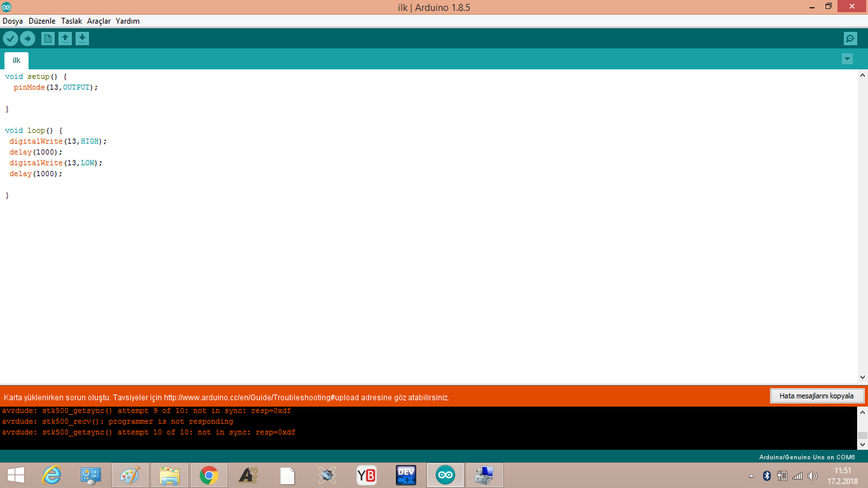
Task: Click the void setup() line
Action: pos(36,77)
